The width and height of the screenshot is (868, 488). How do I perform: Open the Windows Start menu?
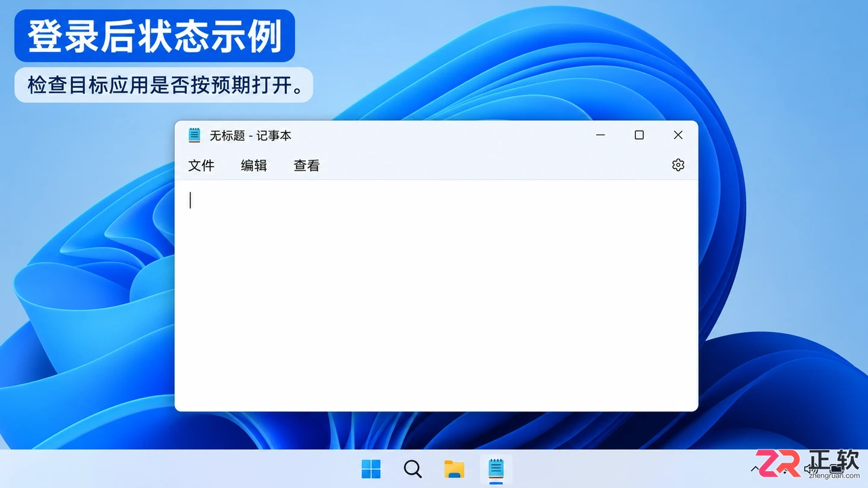click(371, 469)
